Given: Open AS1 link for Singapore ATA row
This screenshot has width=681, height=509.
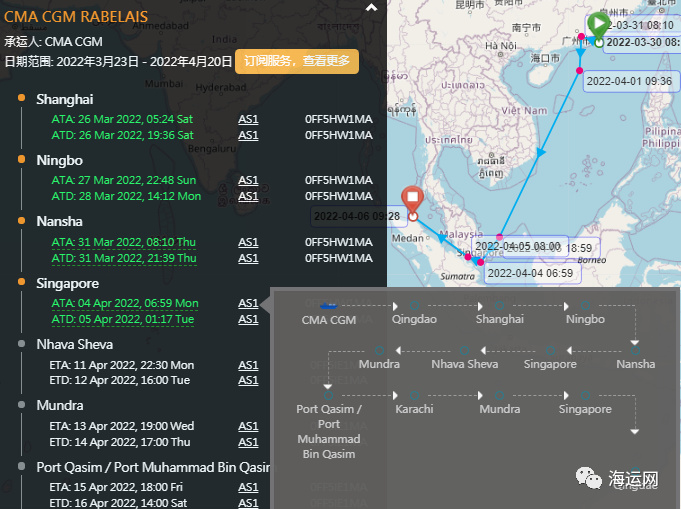Looking at the screenshot, I should click(248, 303).
